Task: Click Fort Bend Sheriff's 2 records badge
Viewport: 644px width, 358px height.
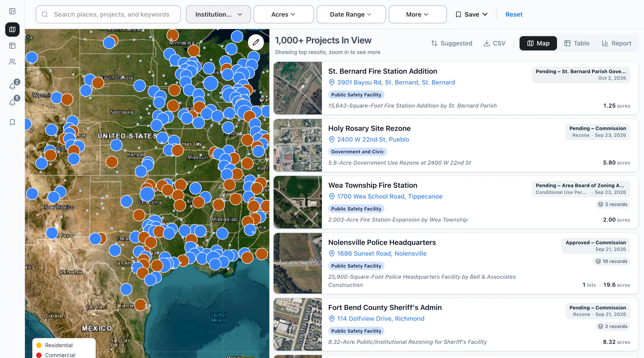Action: tap(613, 326)
